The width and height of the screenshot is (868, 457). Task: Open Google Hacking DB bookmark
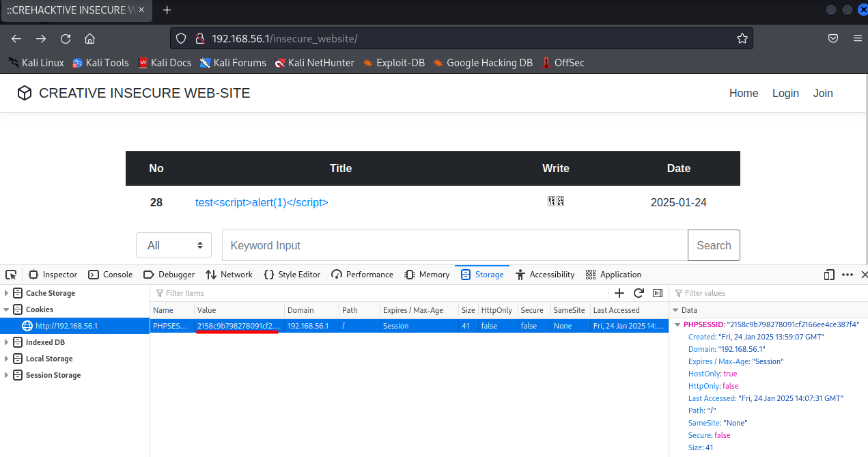(x=483, y=63)
